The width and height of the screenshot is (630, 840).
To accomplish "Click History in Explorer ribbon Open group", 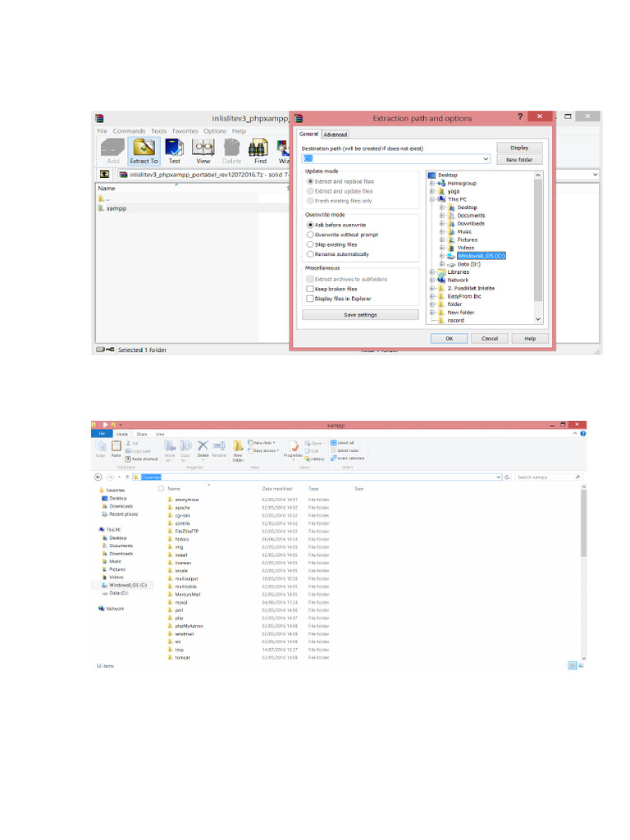I will (315, 459).
